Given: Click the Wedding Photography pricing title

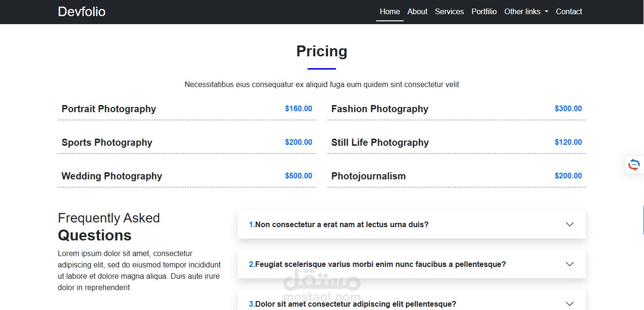Looking at the screenshot, I should [112, 176].
